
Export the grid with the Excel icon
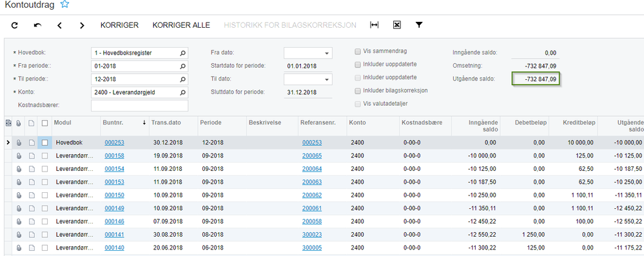pos(396,25)
